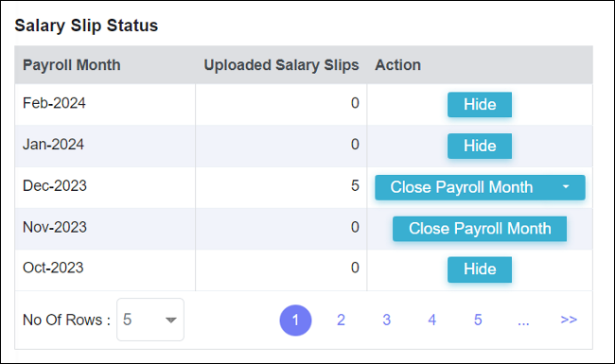Go to pagination page 3
Image resolution: width=615 pixels, height=364 pixels.
[x=387, y=321]
